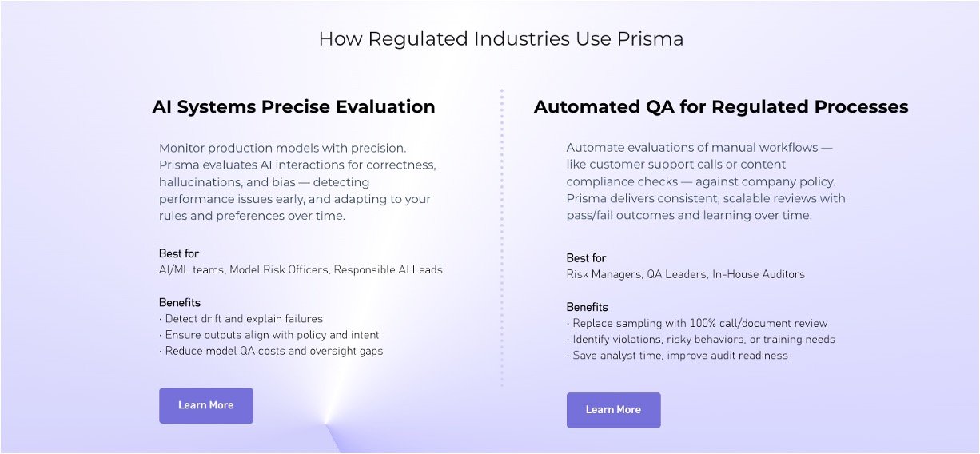Click "Risk Managers, QA Leaders, In-House Auditors" line
This screenshot has width=980, height=454.
[685, 274]
